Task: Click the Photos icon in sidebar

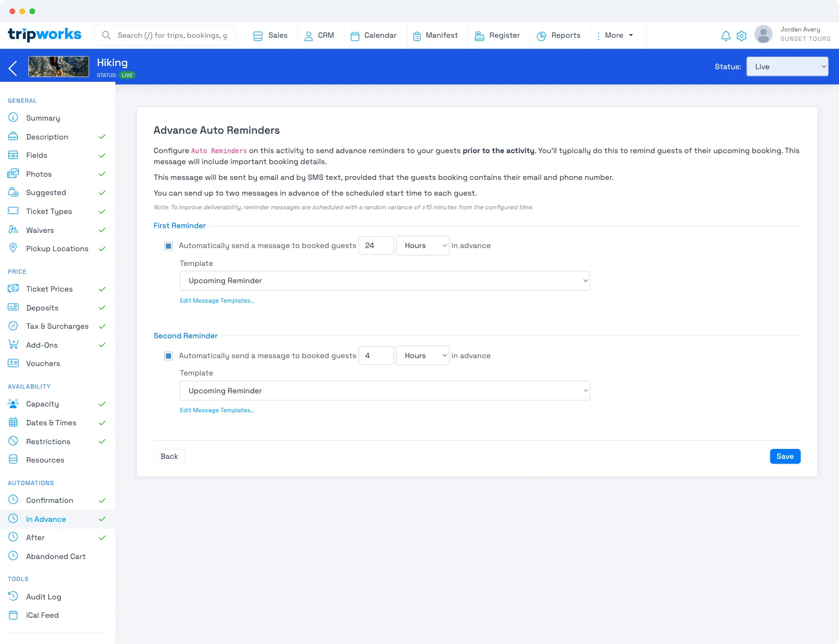Action: coord(13,174)
